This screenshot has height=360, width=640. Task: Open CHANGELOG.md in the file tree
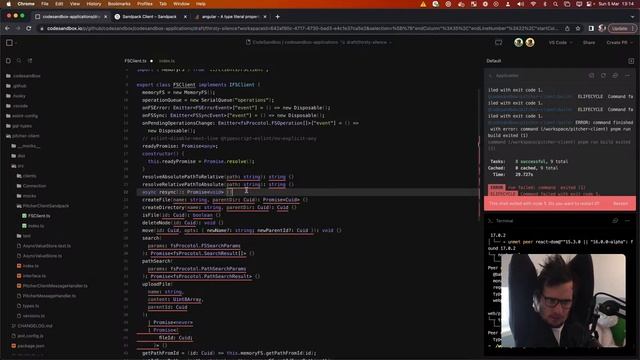(32, 326)
